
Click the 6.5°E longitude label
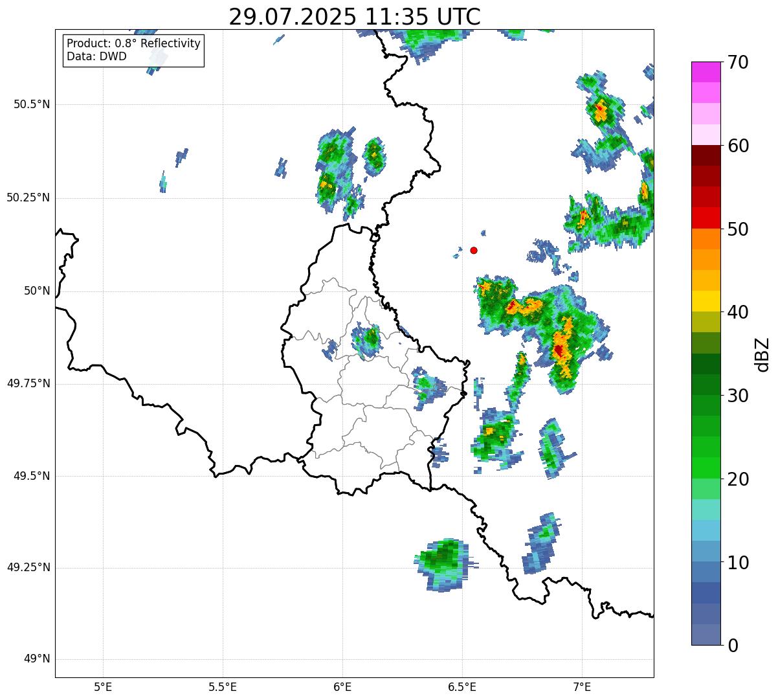click(x=462, y=687)
